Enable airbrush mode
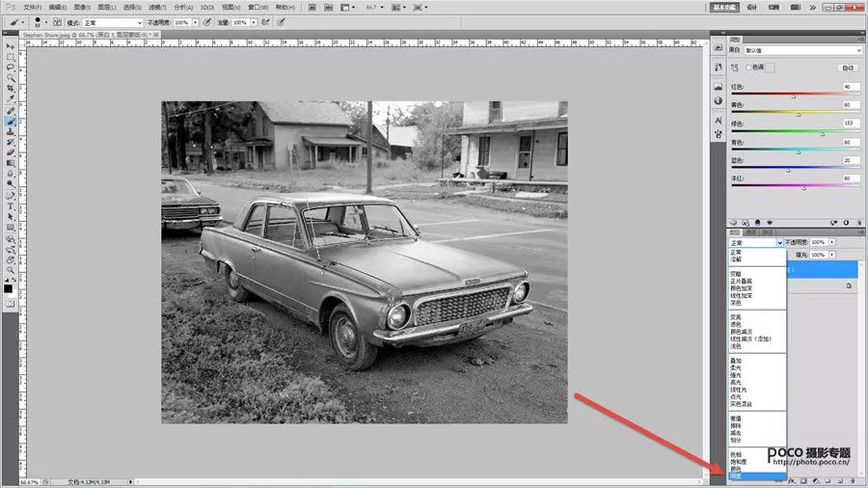The image size is (868, 488). click(266, 23)
